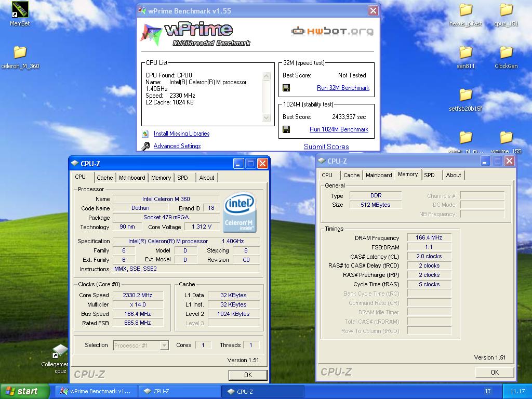Open About tab in left CPU-Z
This screenshot has width=532, height=399.
207,178
